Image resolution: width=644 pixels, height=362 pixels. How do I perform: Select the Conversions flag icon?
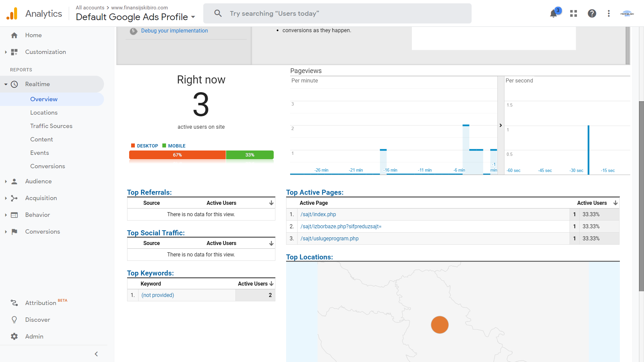(14, 231)
